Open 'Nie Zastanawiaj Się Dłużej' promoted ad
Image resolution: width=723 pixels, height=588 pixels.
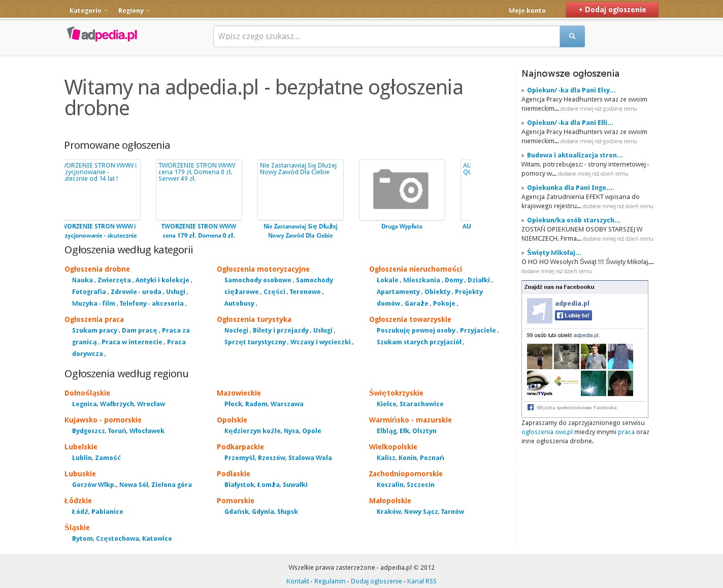300,190
